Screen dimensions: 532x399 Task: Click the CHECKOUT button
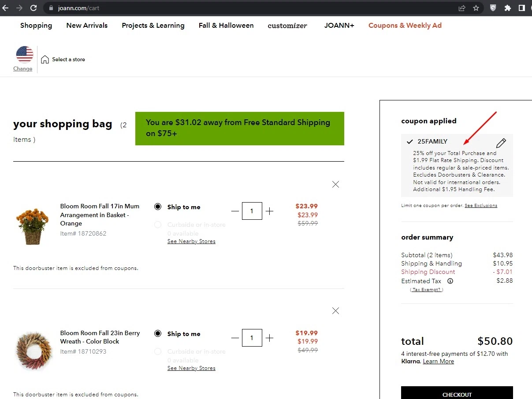(457, 393)
